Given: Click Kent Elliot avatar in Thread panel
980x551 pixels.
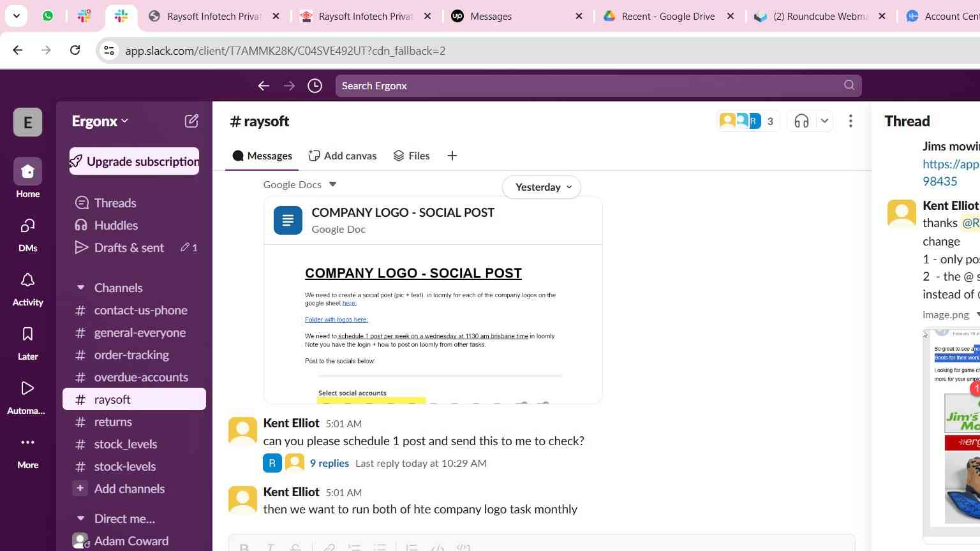Looking at the screenshot, I should tap(902, 214).
